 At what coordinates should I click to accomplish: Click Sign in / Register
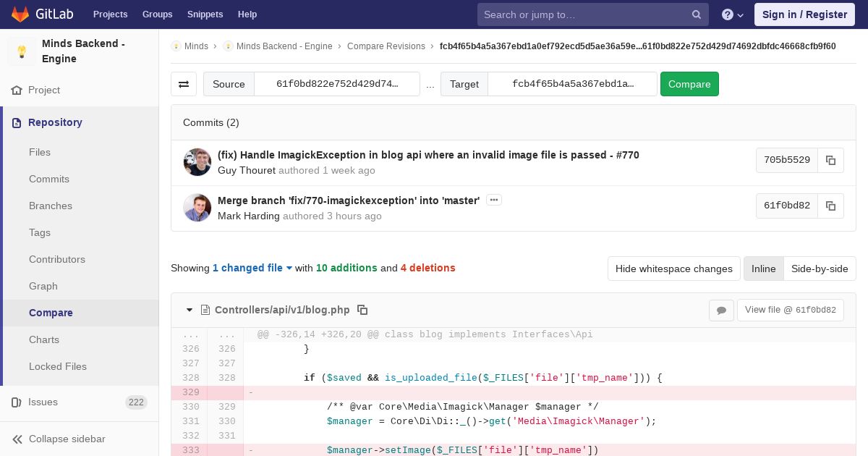click(x=804, y=14)
